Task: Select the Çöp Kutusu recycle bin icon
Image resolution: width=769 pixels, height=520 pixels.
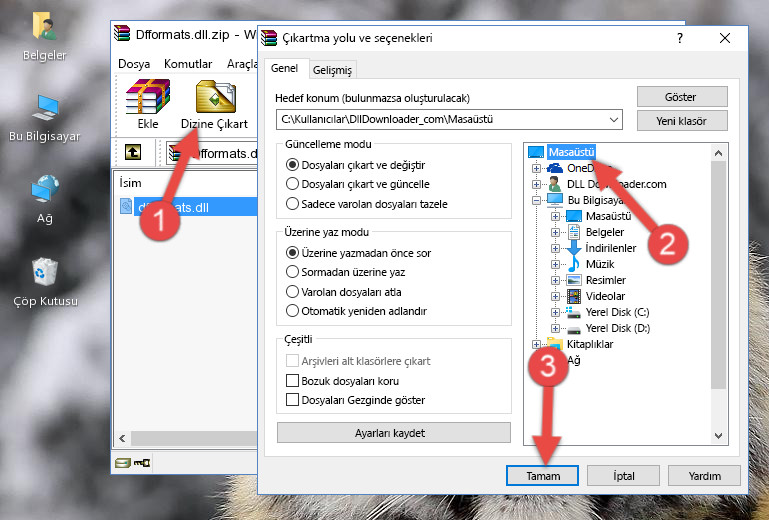Action: (45, 281)
